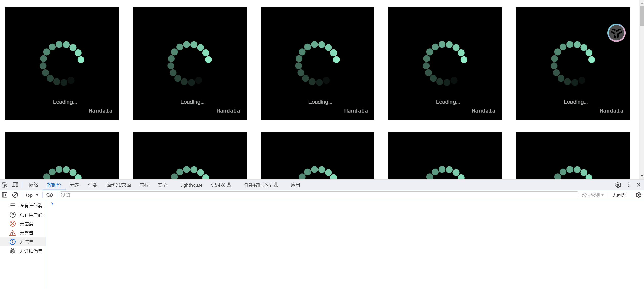Activate the inspect element picker icon
The width and height of the screenshot is (644, 289).
[x=5, y=185]
